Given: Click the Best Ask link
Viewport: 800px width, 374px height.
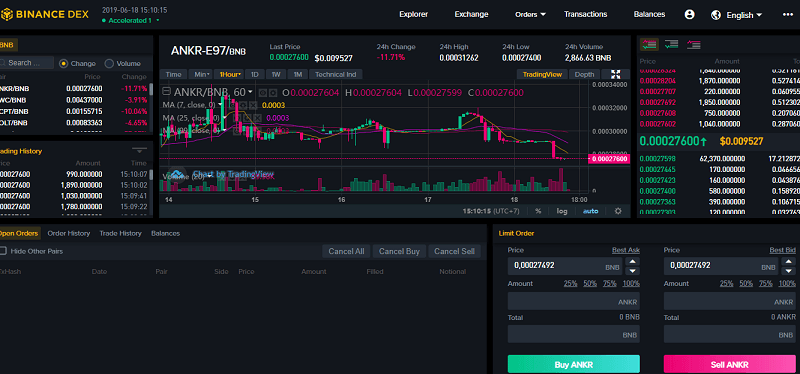Looking at the screenshot, I should [x=626, y=250].
